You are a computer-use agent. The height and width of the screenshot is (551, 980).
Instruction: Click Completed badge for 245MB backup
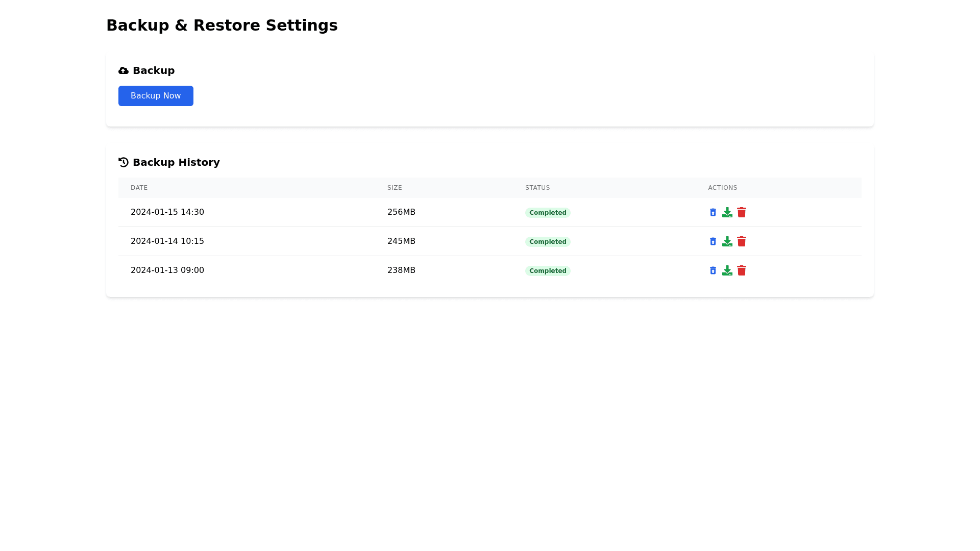548,242
